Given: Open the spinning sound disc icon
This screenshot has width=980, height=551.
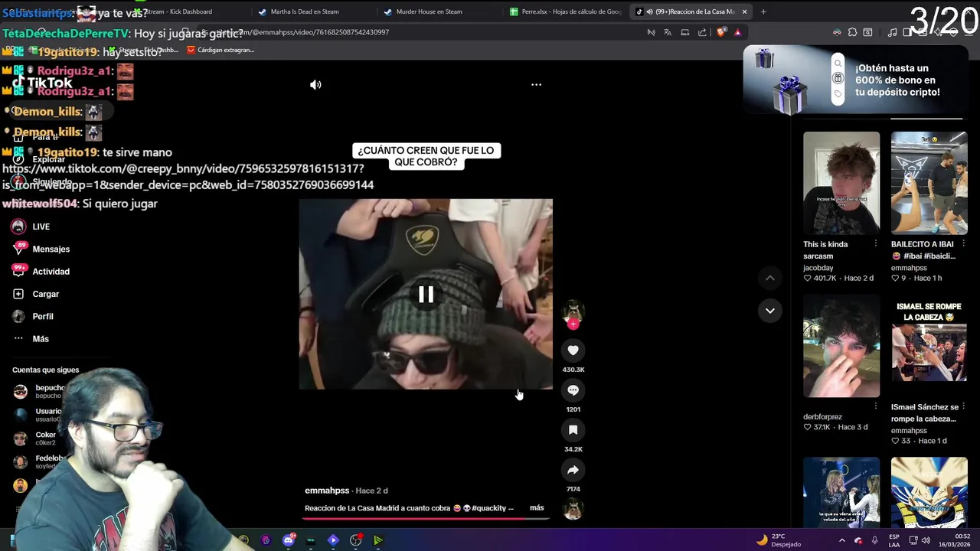Looking at the screenshot, I should 573,509.
